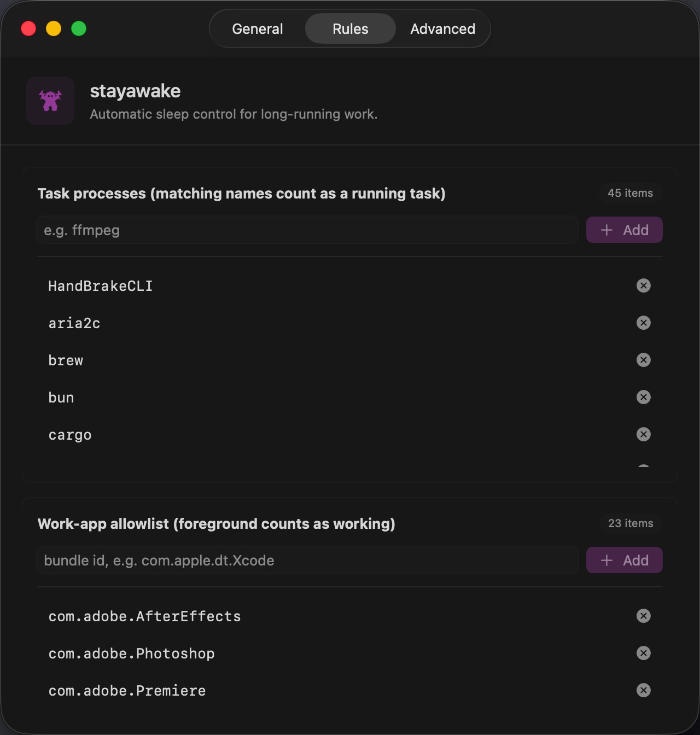This screenshot has width=700, height=735.
Task: Switch to the General tab
Action: pos(257,28)
